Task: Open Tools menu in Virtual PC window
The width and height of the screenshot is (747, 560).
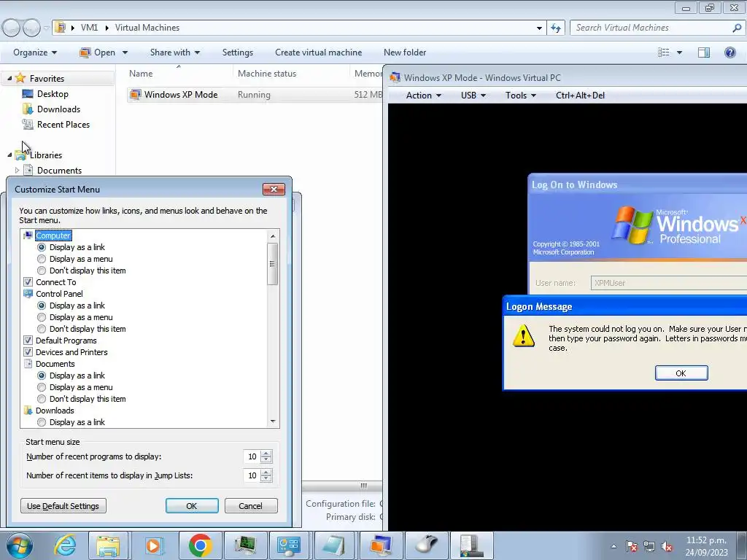Action: (x=521, y=96)
